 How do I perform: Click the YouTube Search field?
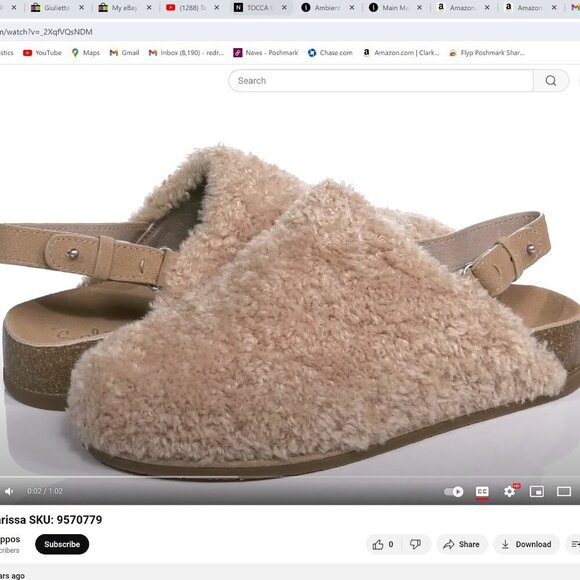381,81
